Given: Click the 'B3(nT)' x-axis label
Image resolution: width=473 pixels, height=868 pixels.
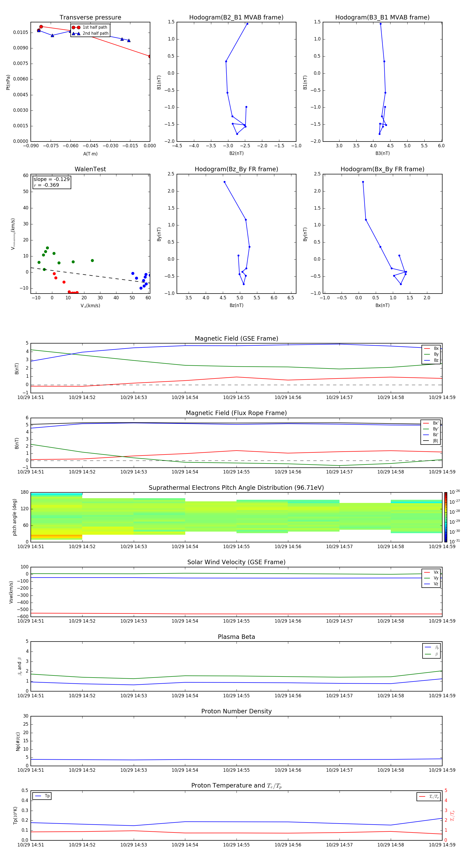Looking at the screenshot, I should click(x=382, y=153).
